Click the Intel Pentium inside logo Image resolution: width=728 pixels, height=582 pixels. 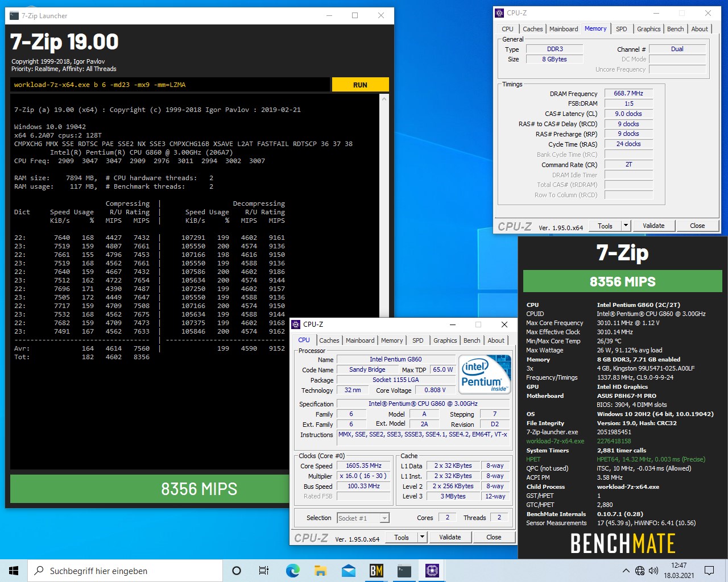pos(485,374)
